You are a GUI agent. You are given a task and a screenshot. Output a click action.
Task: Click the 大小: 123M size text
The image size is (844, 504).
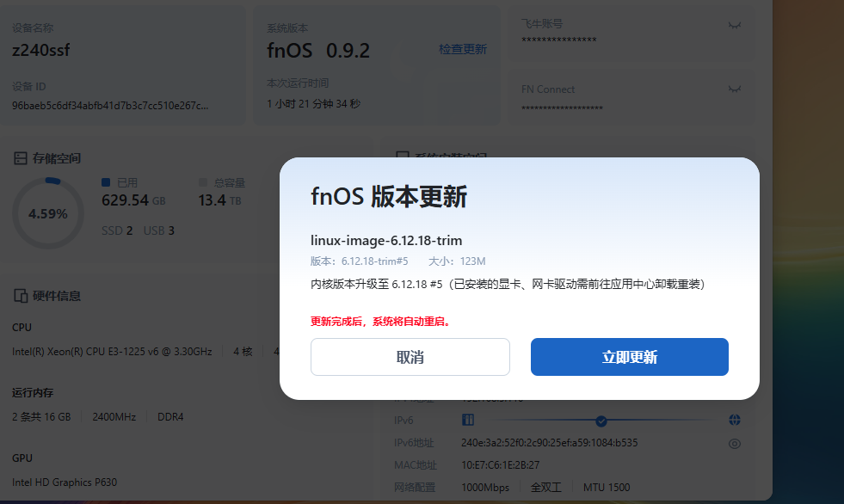coord(457,261)
